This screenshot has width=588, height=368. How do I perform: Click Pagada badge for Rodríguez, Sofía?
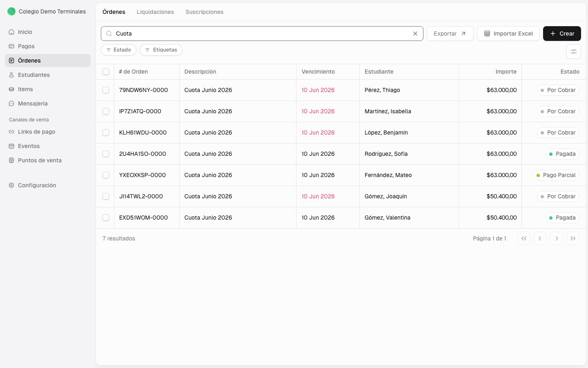point(562,154)
